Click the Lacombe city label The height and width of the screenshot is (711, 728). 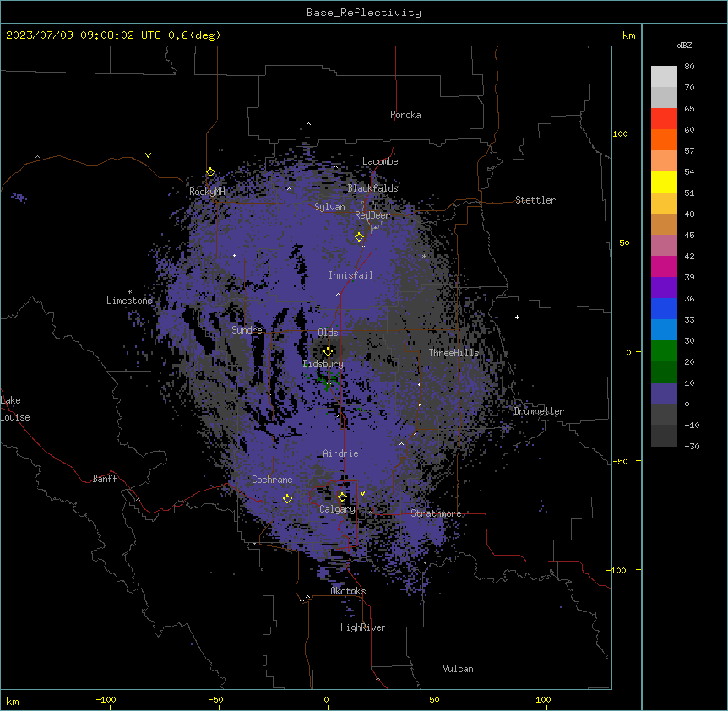[380, 161]
